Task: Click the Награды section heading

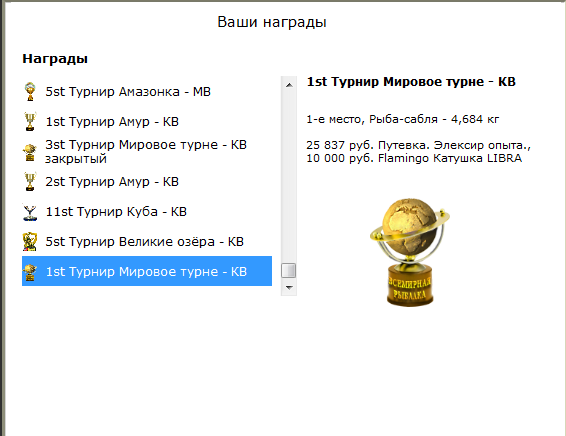Action: tap(55, 59)
